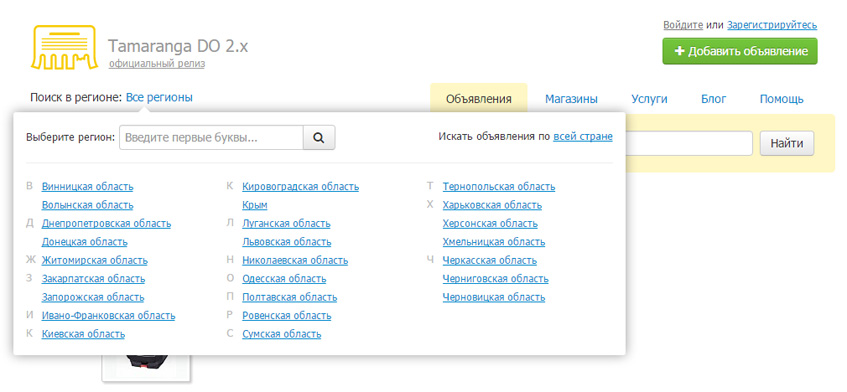The image size is (847, 392).
Task: Click the Tamaranga DO 2.x title
Action: [178, 46]
